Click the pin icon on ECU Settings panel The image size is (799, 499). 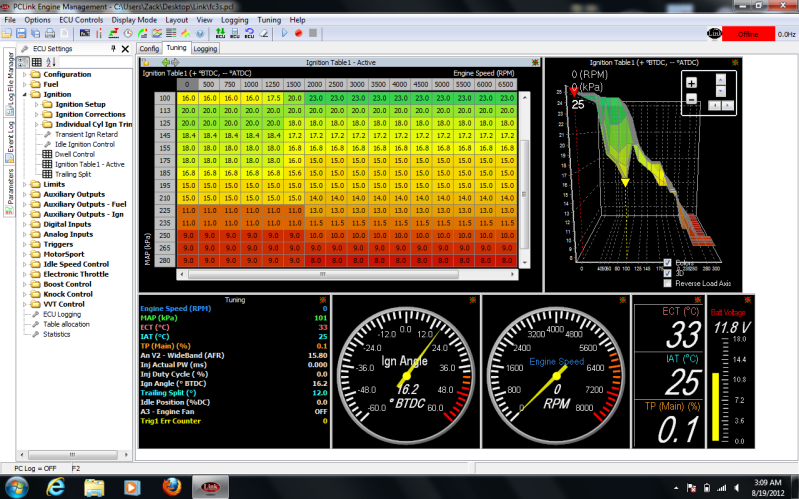[113, 48]
